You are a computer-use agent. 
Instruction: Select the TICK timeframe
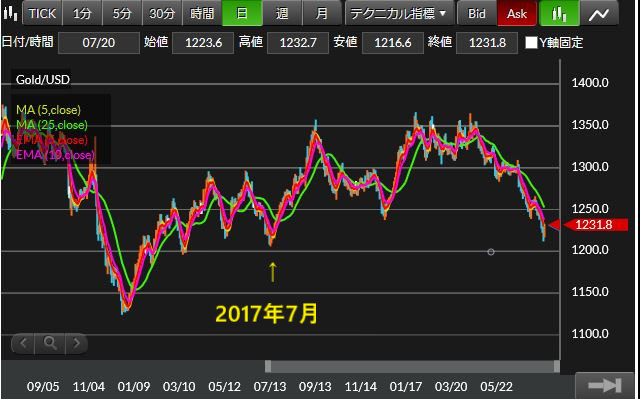point(42,13)
